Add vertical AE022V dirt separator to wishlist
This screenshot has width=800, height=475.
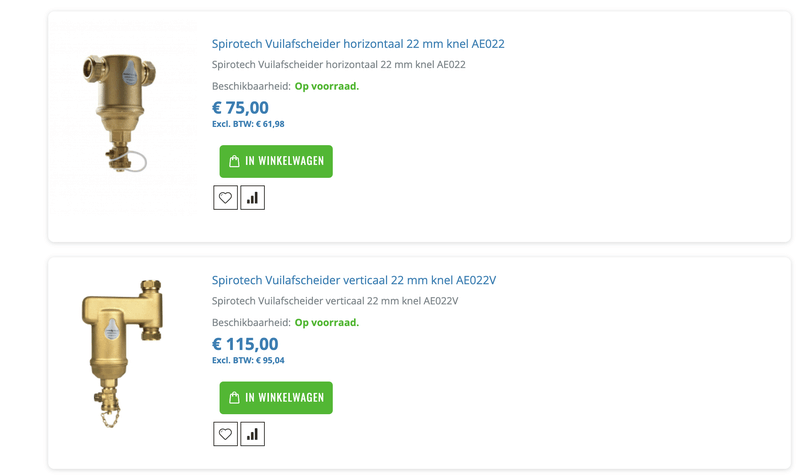pyautogui.click(x=225, y=434)
